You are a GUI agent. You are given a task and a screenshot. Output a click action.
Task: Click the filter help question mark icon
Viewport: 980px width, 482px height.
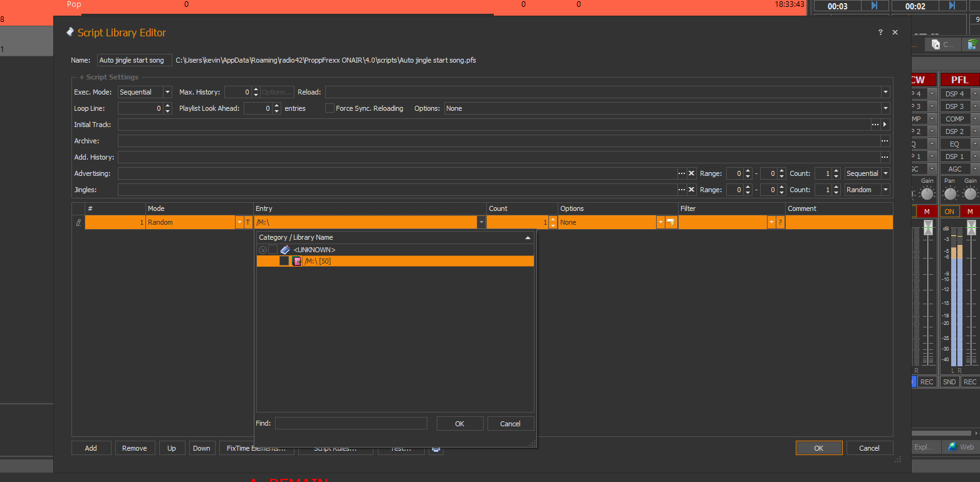pos(780,222)
